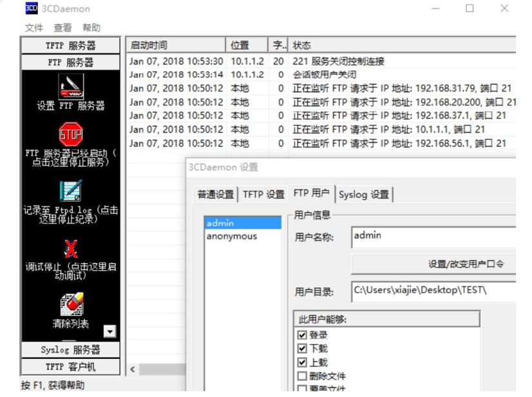Click the 位置 column header
The width and height of the screenshot is (532, 397).
247,45
